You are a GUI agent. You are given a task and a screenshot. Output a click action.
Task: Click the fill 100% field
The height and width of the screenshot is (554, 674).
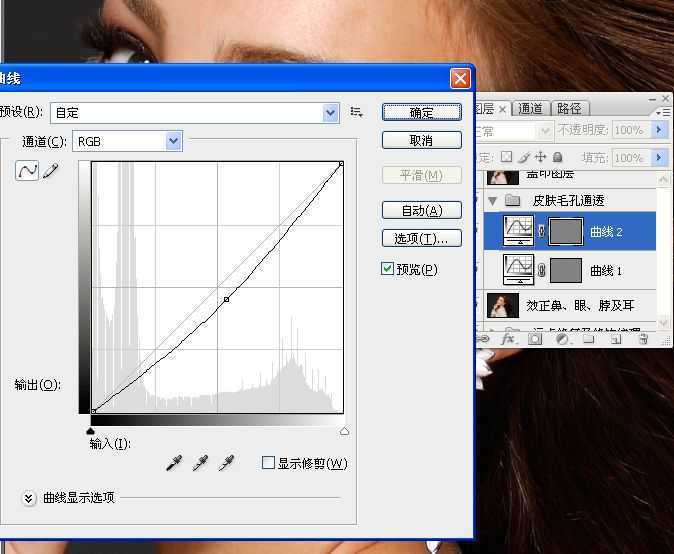click(x=631, y=158)
